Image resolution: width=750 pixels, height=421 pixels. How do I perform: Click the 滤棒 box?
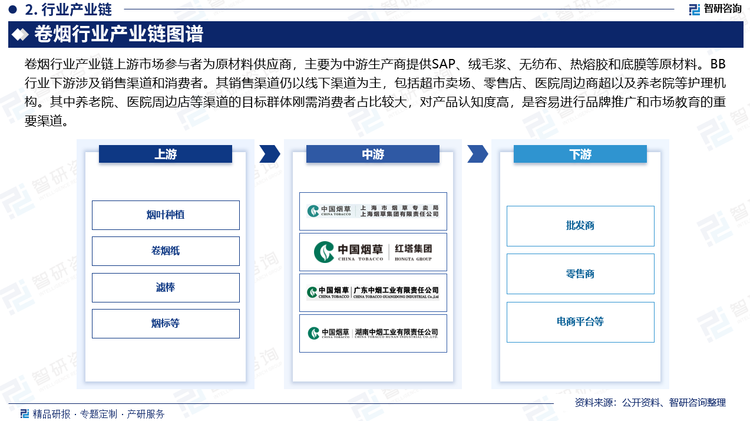[x=165, y=288]
